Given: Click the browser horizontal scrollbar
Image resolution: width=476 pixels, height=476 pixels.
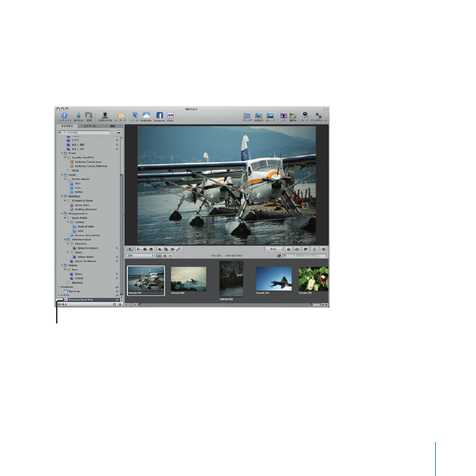Looking at the screenshot, I should coord(226,305).
